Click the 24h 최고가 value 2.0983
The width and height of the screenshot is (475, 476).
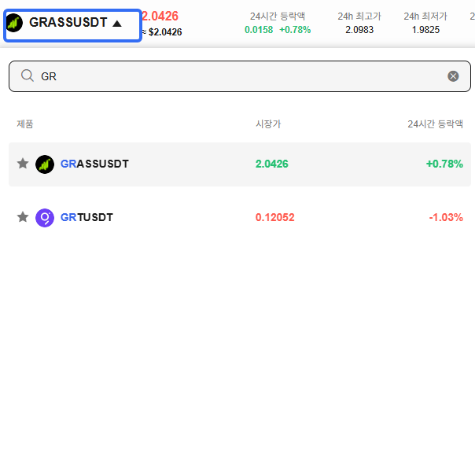tap(359, 30)
